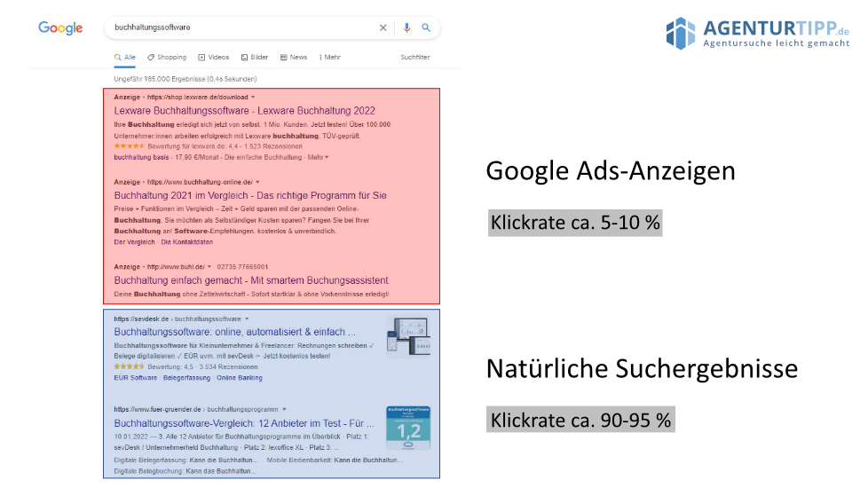Viewport: 868px width, 488px height.
Task: Open Suchfilter options
Action: (x=415, y=58)
